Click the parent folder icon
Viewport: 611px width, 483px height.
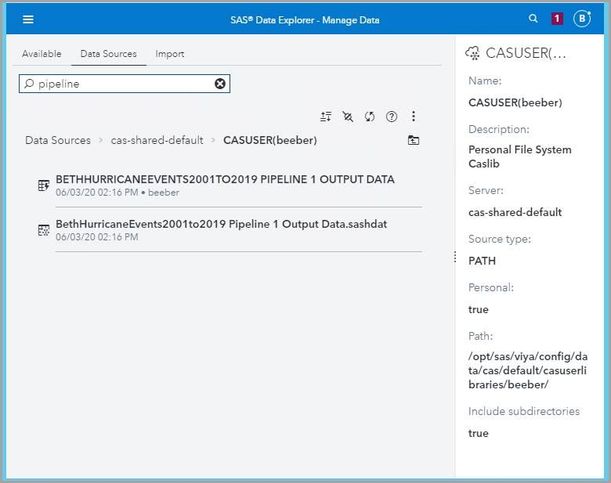[x=414, y=141]
